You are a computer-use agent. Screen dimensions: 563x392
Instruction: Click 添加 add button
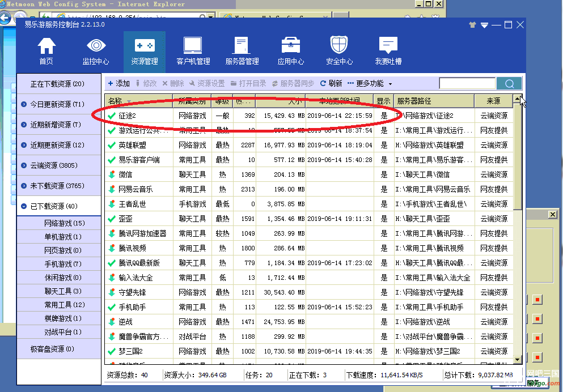[x=119, y=84]
